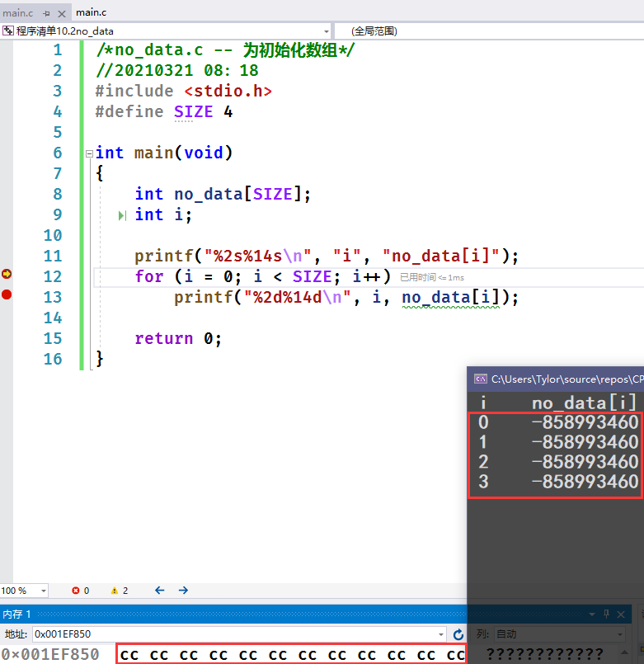Open the 全局范围 scope dropdown

tap(489, 31)
